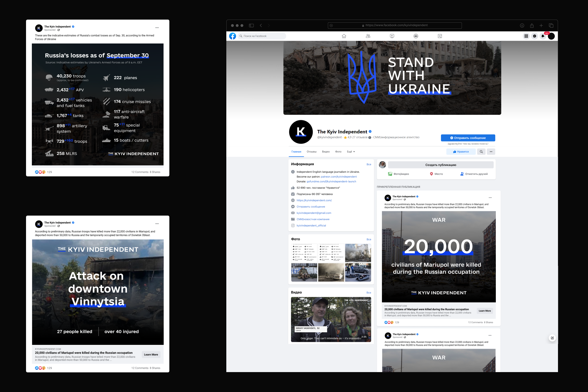Click the browser share icon

(x=532, y=25)
